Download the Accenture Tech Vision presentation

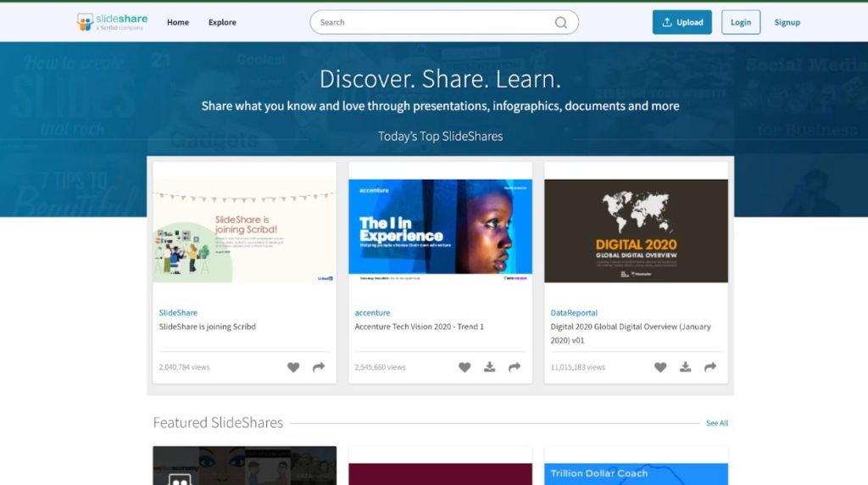(489, 367)
